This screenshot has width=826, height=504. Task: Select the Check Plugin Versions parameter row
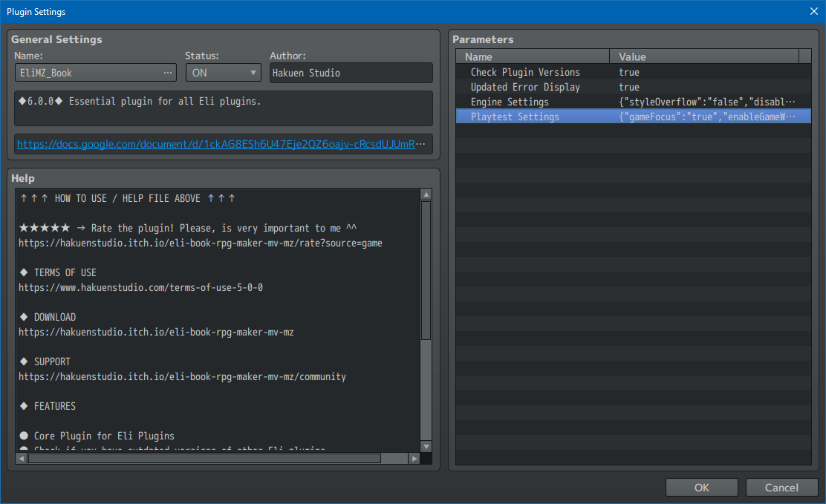[x=633, y=72]
